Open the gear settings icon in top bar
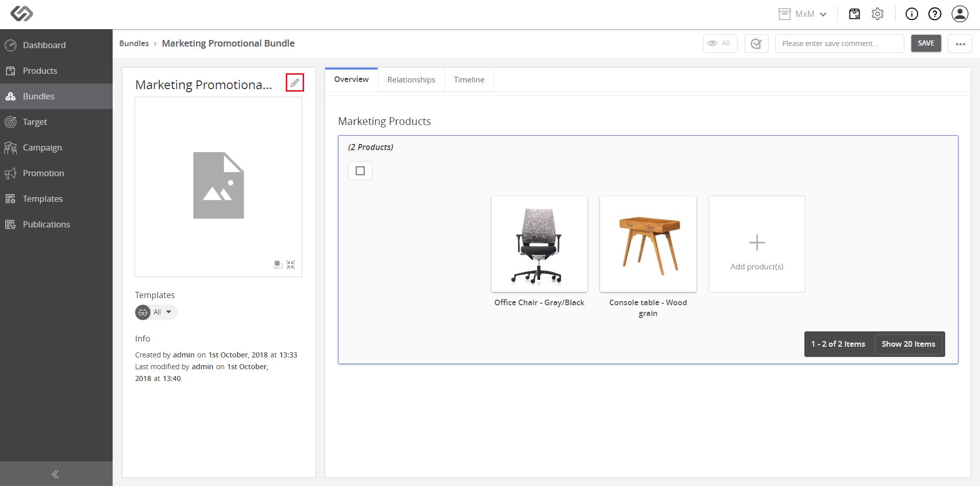 point(878,14)
